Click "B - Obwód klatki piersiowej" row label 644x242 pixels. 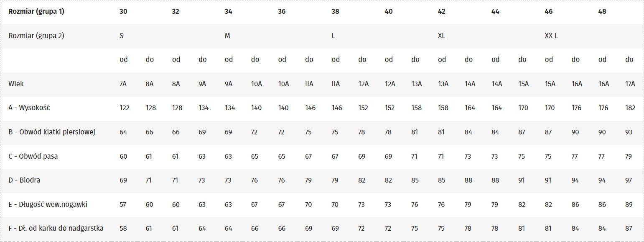click(52, 132)
